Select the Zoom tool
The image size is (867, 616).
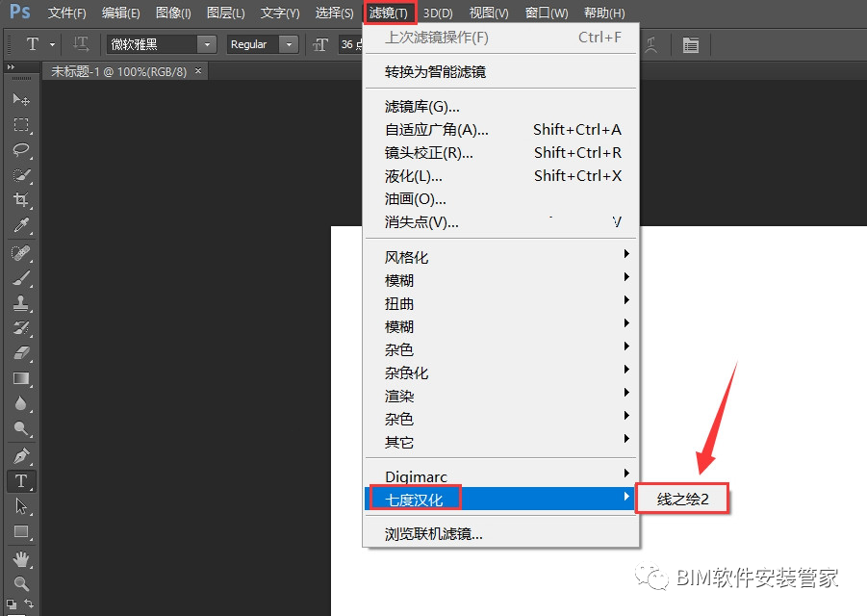tap(21, 583)
